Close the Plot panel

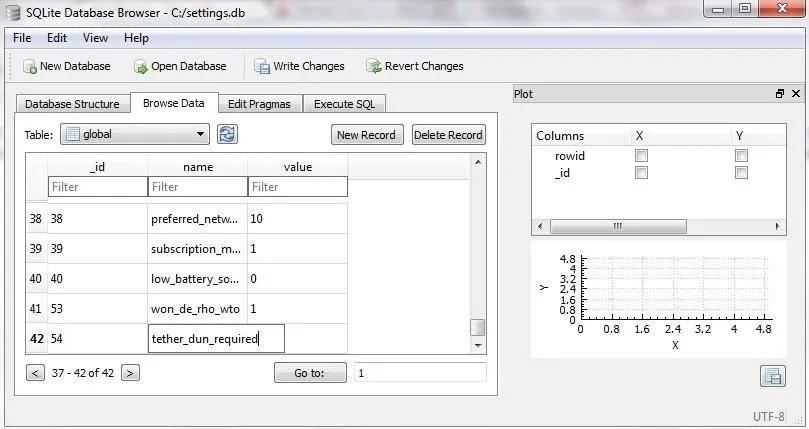click(796, 93)
